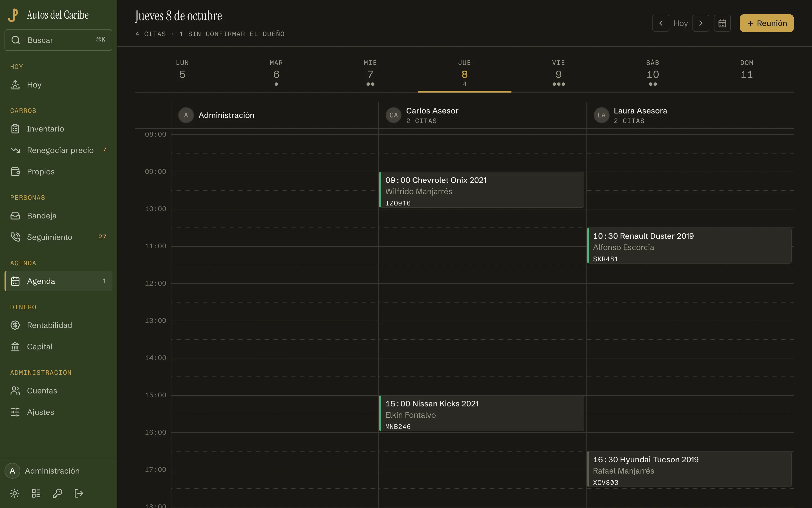
Task: Click the Rentabilidad dollar icon
Action: point(15,325)
